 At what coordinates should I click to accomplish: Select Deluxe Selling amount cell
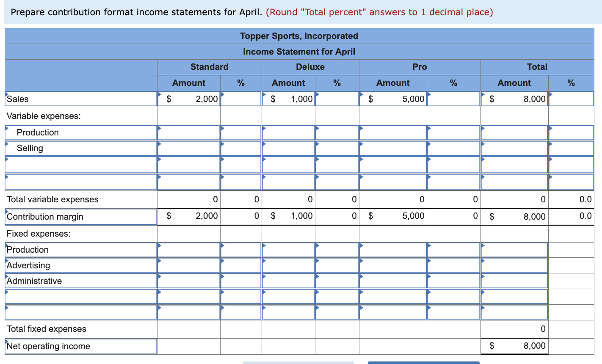(x=288, y=148)
